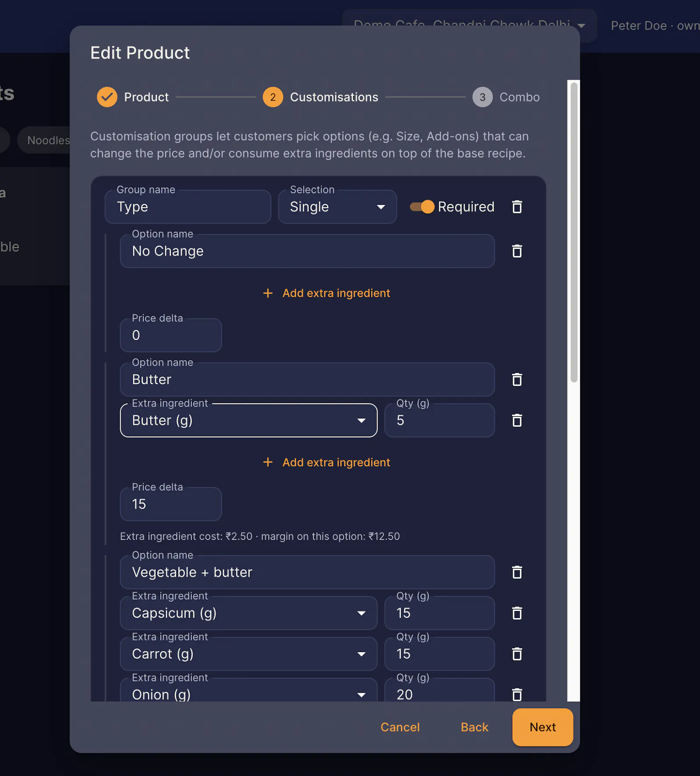Viewport: 700px width, 776px height.
Task: Click the Back button
Action: tap(474, 727)
